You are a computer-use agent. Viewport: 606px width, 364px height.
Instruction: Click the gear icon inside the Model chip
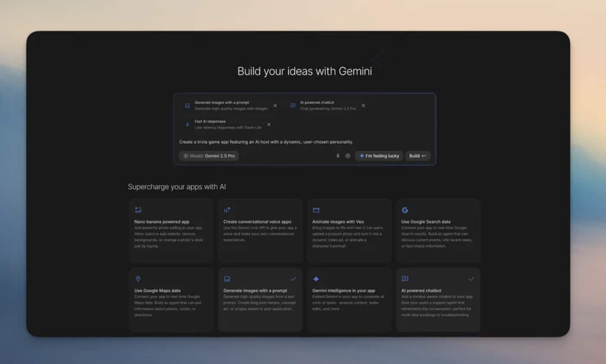(186, 156)
